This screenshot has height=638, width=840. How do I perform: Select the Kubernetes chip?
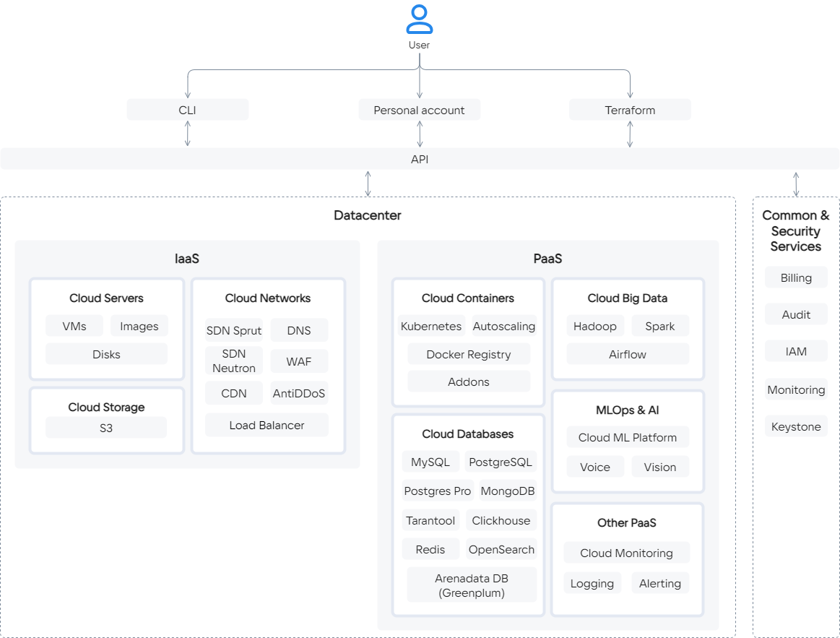pos(431,325)
